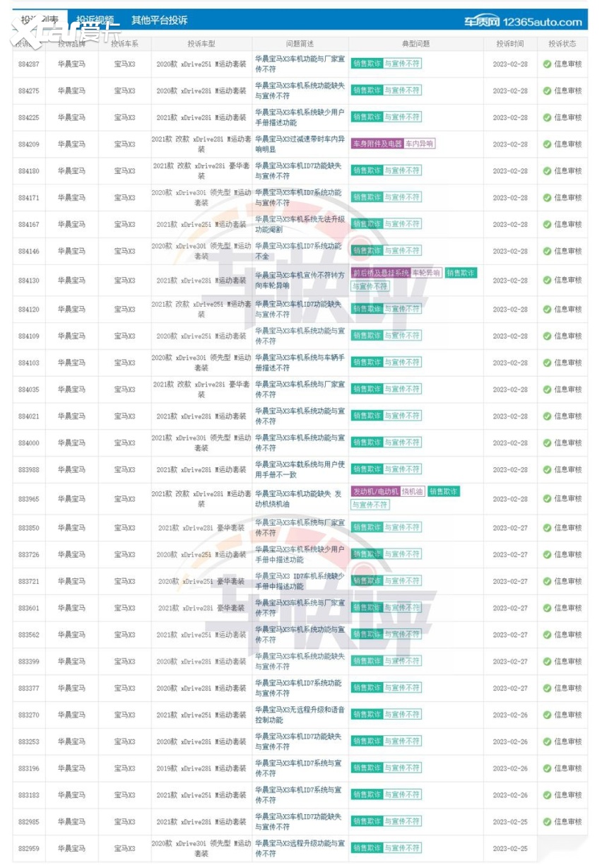Click green check icon in row 883726
602x868 pixels.
547,555
